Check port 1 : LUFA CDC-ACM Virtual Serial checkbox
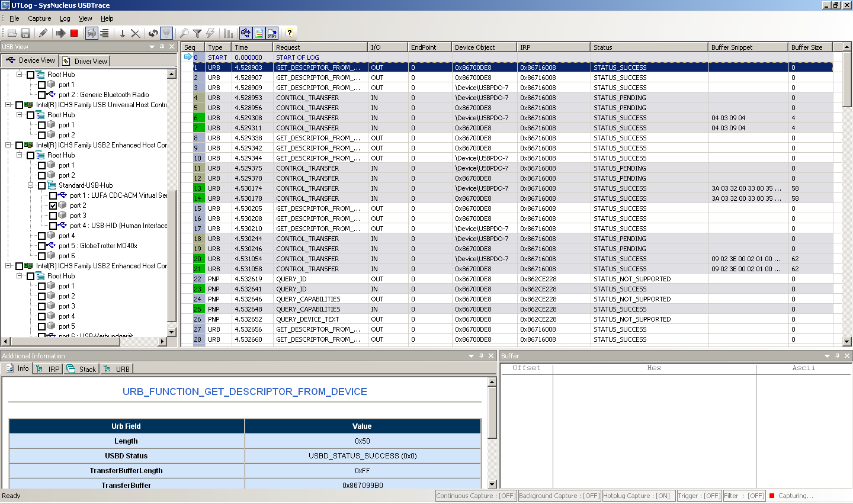Screen dimensions: 853x504 [x=53, y=195]
